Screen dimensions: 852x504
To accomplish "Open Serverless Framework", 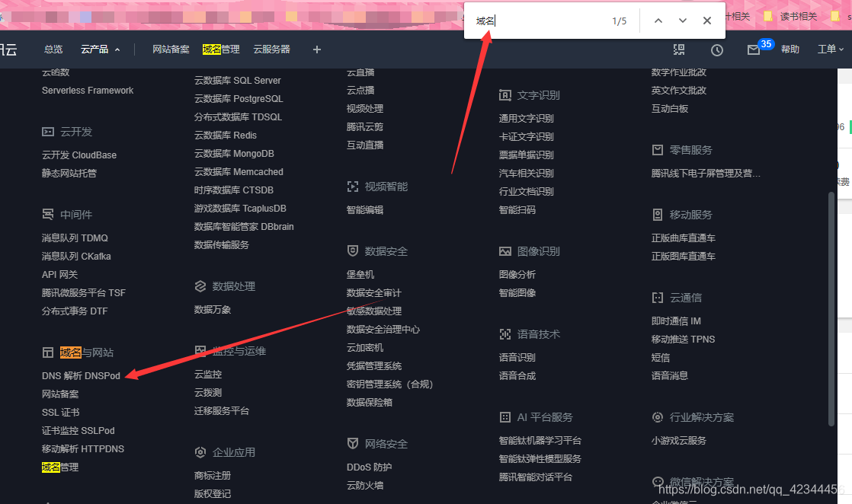I will pos(88,91).
